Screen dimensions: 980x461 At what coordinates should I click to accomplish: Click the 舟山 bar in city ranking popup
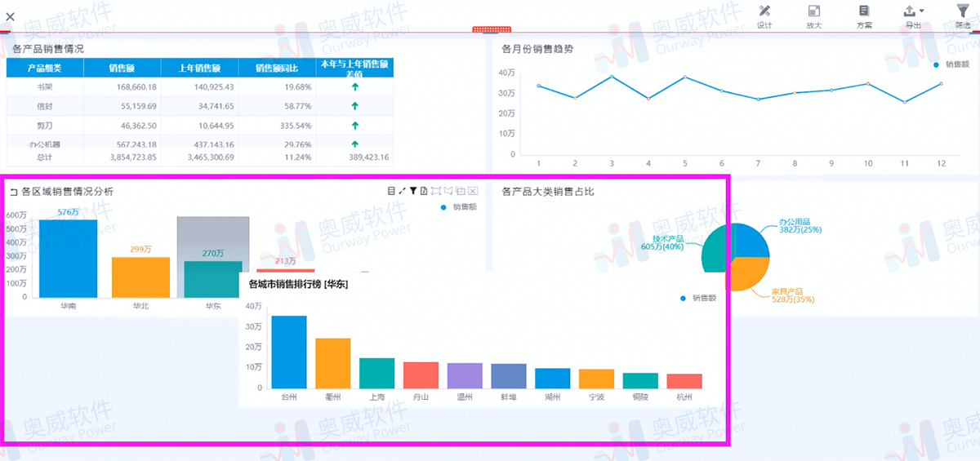point(421,375)
